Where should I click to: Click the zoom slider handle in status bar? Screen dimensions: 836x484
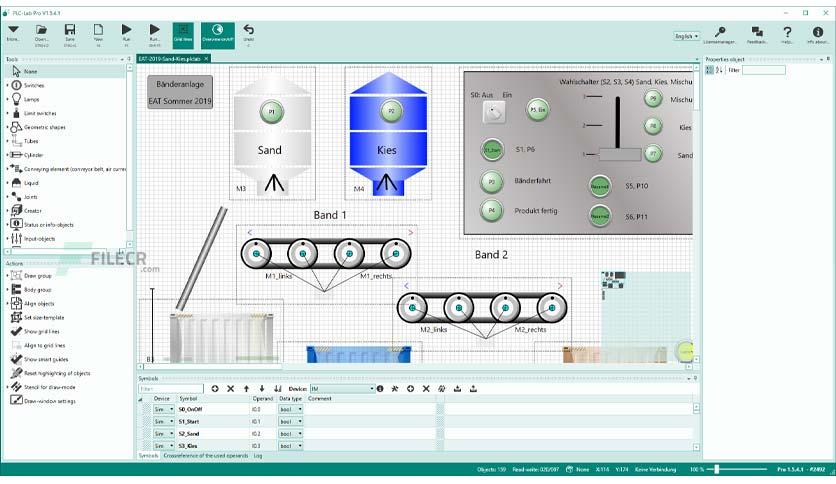717,469
